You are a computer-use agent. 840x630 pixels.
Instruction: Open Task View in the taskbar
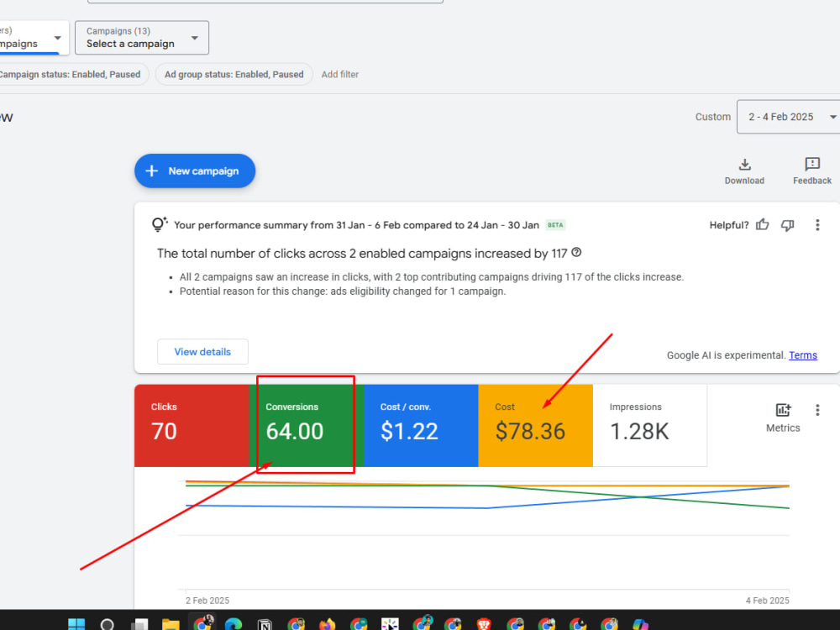coord(139,624)
